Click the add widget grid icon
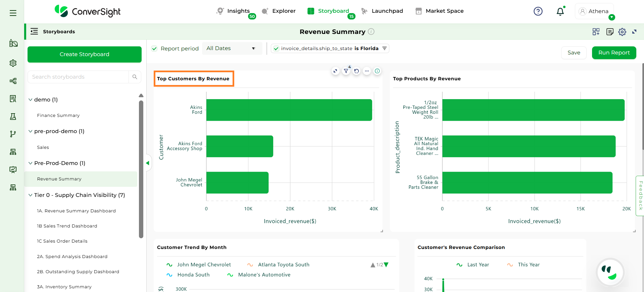Image resolution: width=644 pixels, height=292 pixels. pyautogui.click(x=596, y=32)
